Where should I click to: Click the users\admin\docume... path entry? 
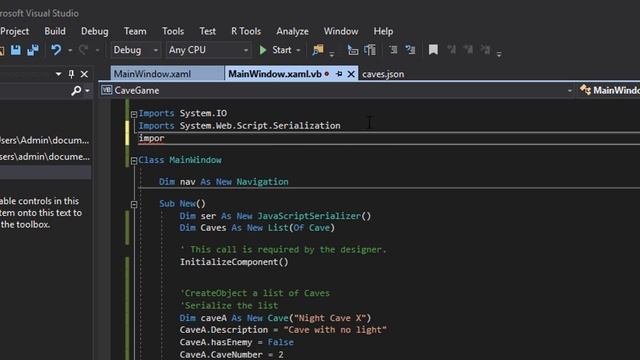(45, 156)
